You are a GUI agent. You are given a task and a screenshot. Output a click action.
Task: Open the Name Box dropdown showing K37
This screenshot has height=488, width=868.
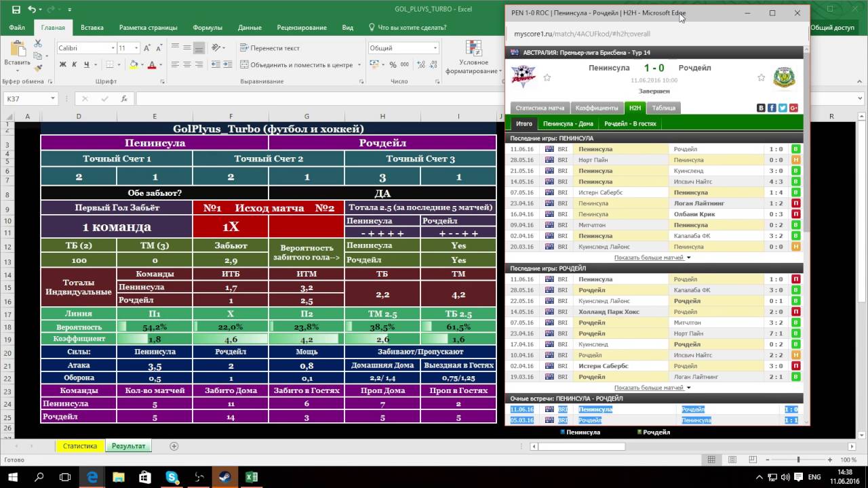52,98
